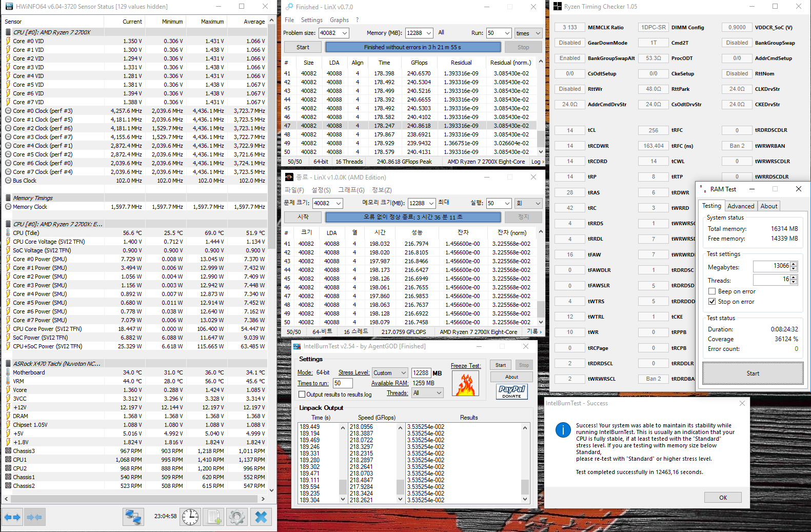Click chip icon beside CPU [#0] Ryzen 2700X header
This screenshot has width=811, height=532.
coord(8,32)
